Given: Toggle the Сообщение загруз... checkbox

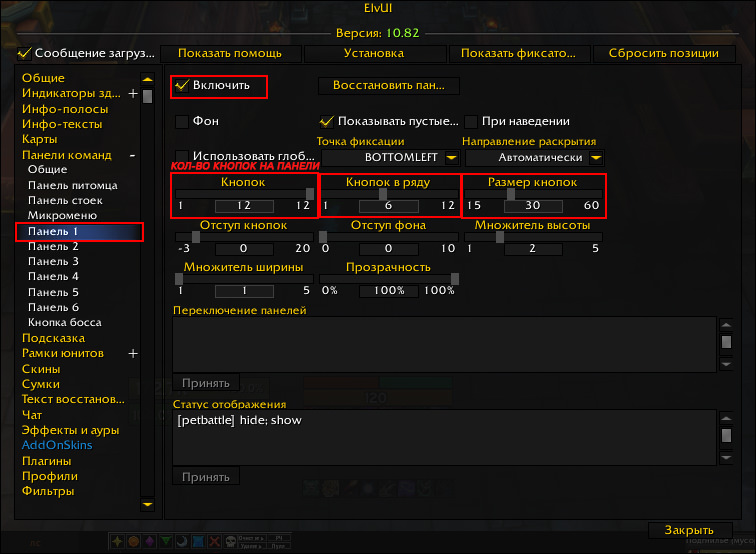Looking at the screenshot, I should (x=24, y=53).
